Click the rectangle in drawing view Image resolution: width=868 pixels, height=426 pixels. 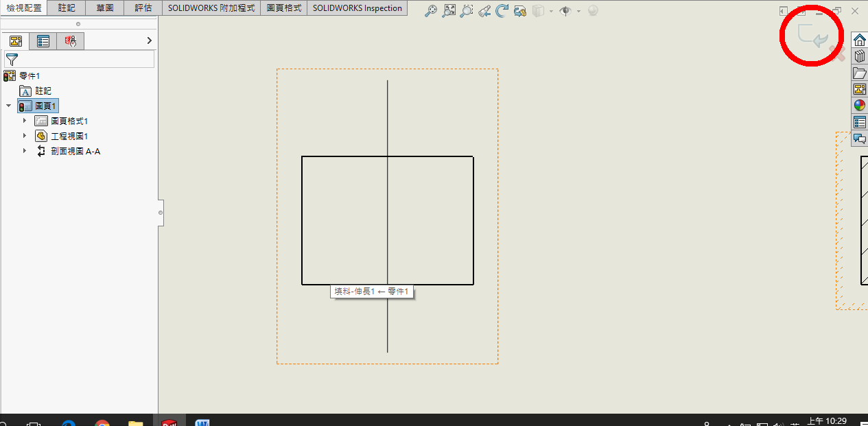point(388,220)
